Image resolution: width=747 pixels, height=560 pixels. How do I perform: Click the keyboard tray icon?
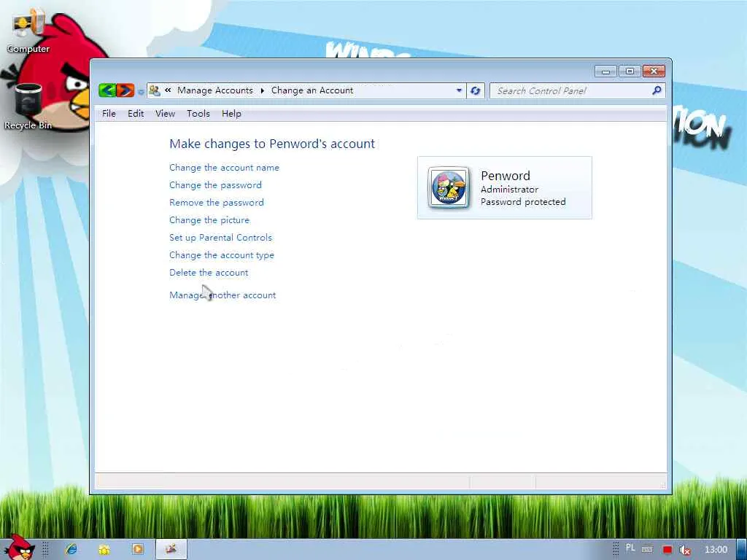pyautogui.click(x=647, y=550)
